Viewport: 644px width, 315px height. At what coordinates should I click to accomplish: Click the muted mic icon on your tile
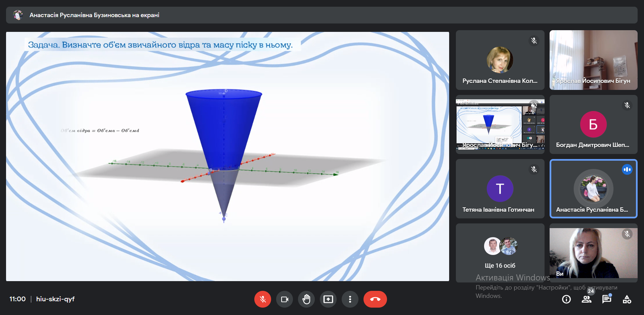pos(627,234)
